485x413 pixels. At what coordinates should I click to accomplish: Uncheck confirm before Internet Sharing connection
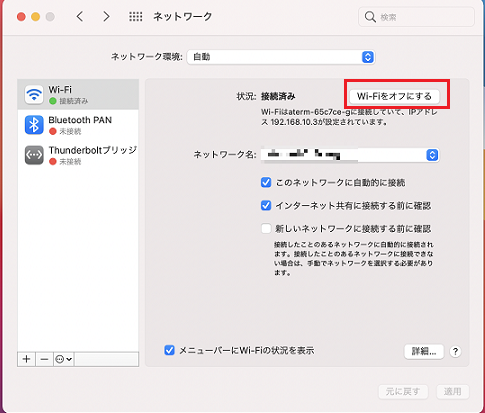(266, 205)
